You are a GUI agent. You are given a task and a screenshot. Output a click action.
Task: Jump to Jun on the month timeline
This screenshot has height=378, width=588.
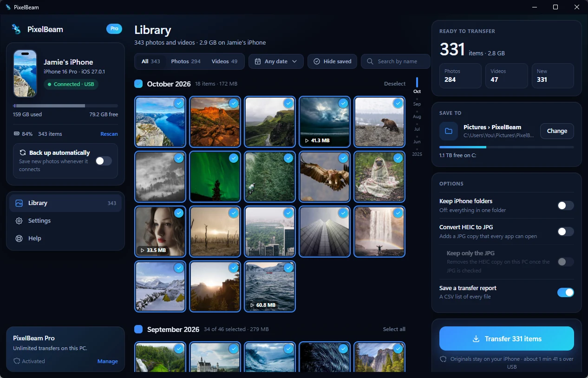(417, 142)
